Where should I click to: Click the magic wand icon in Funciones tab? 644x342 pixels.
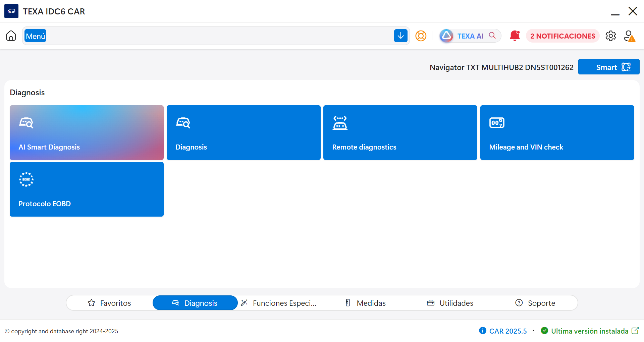coord(244,303)
